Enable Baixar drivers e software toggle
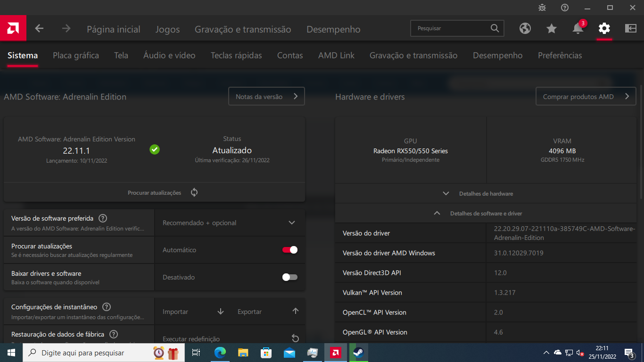This screenshot has width=644, height=362. [x=290, y=277]
